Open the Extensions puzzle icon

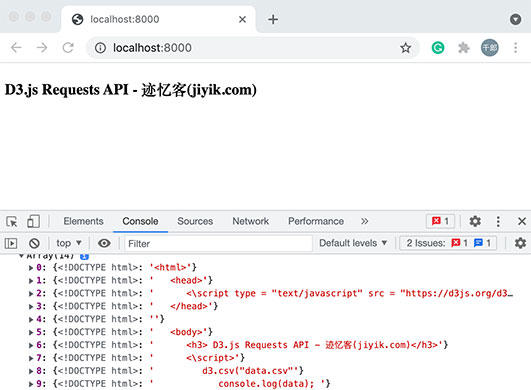[464, 48]
